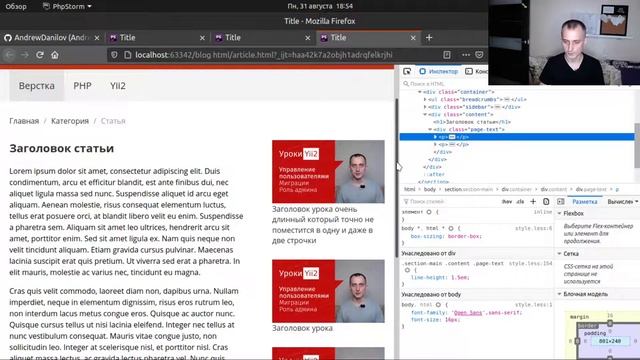Image resolution: width=640 pixels, height=360 pixels.
Task: Expand the ul breadcrumbs node
Action: 425,99
